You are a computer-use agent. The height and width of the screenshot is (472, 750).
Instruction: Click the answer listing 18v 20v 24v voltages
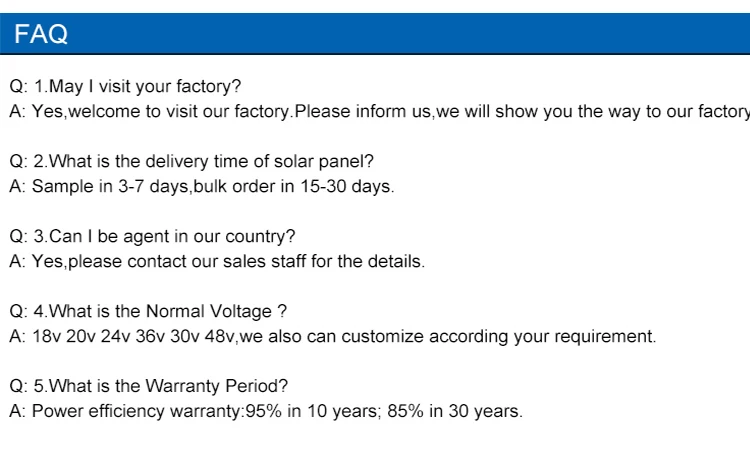[333, 336]
